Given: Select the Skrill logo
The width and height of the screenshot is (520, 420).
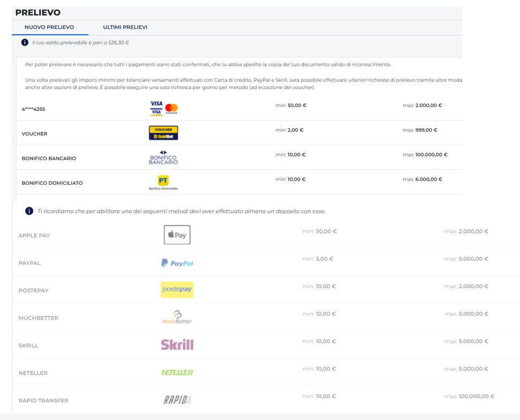Looking at the screenshot, I should tap(177, 344).
